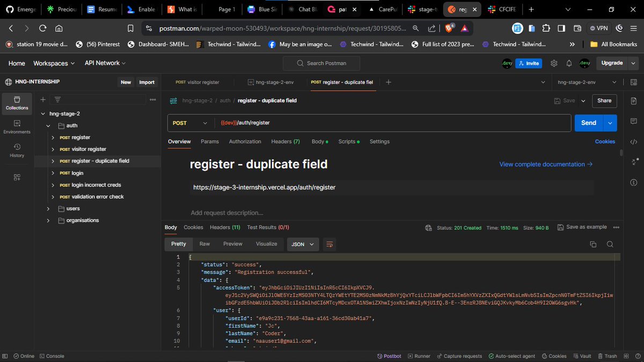This screenshot has height=362, width=644.
Task: Open the visitor register request tab
Action: coord(198,82)
